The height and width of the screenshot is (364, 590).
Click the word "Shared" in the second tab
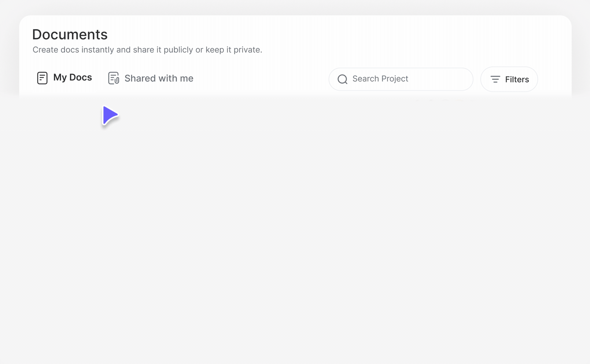[x=140, y=79]
